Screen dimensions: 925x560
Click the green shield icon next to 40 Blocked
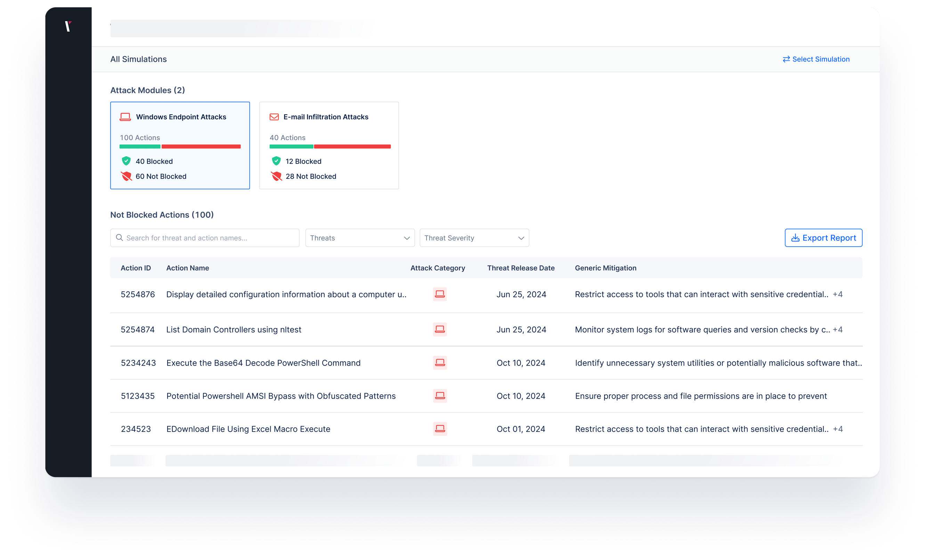pos(127,161)
